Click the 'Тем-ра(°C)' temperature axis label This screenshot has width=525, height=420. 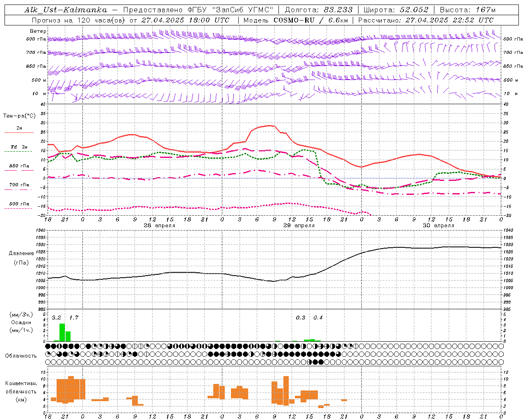19,116
